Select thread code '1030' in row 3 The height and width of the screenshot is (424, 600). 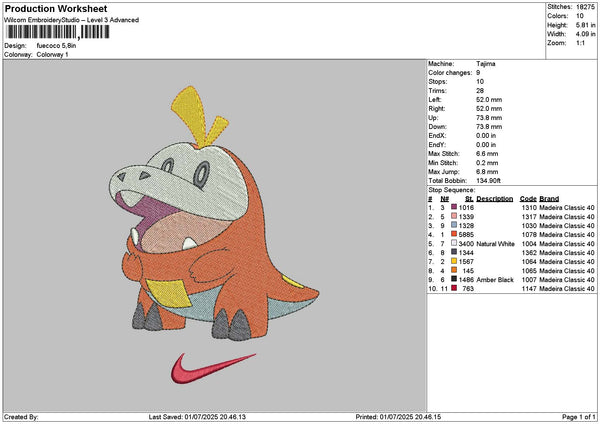[x=529, y=225]
